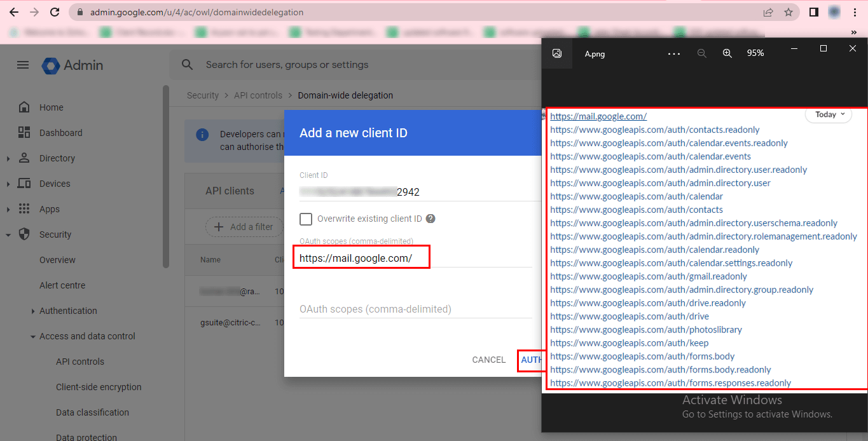
Task: Open Home in the sidebar
Action: [x=52, y=107]
